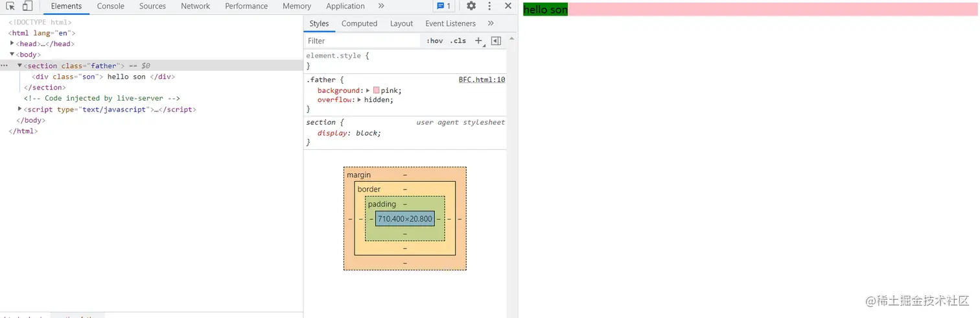Select the live-server code comment row

[x=102, y=99]
